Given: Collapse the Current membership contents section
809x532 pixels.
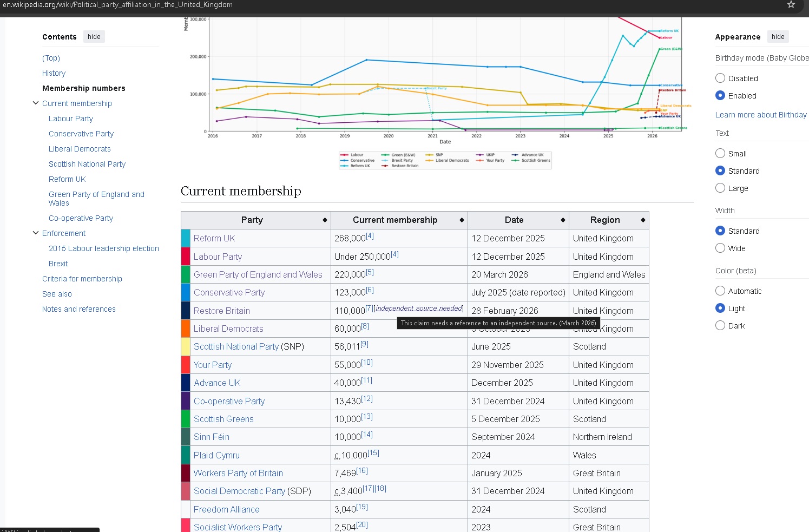Looking at the screenshot, I should 36,103.
